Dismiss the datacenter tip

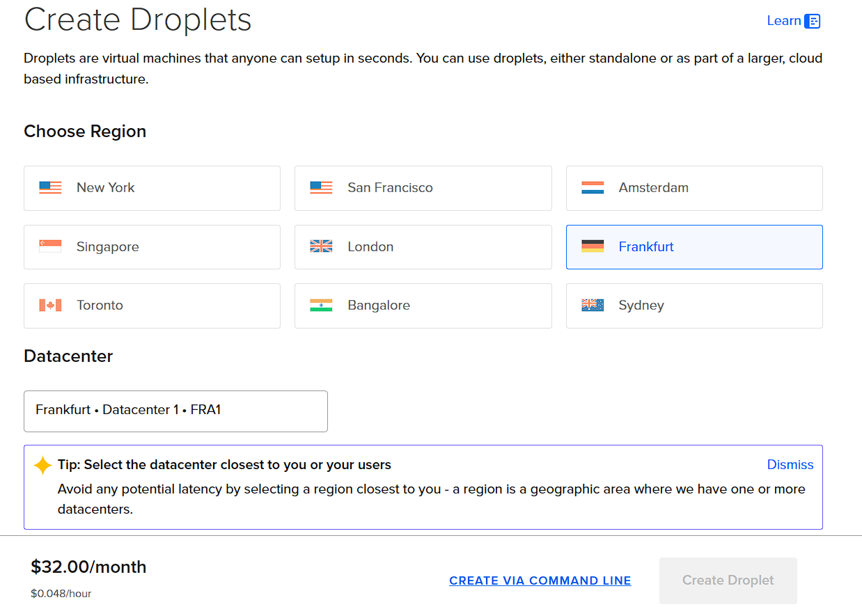[790, 464]
